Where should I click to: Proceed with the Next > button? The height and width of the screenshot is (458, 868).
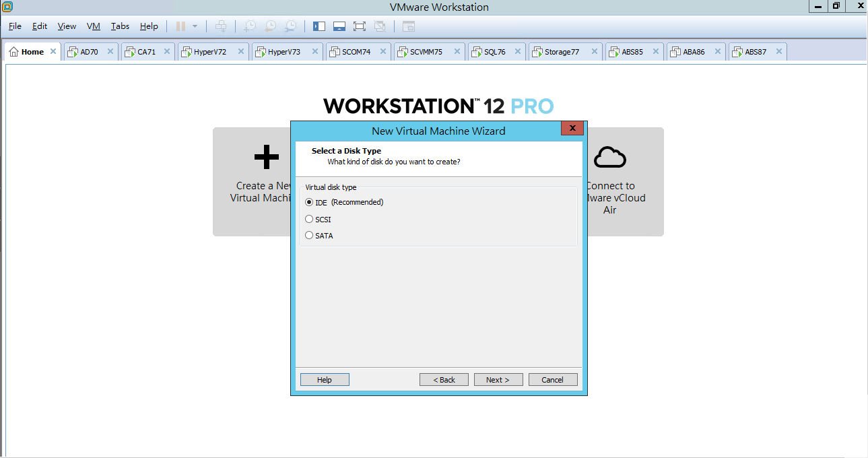pyautogui.click(x=498, y=380)
